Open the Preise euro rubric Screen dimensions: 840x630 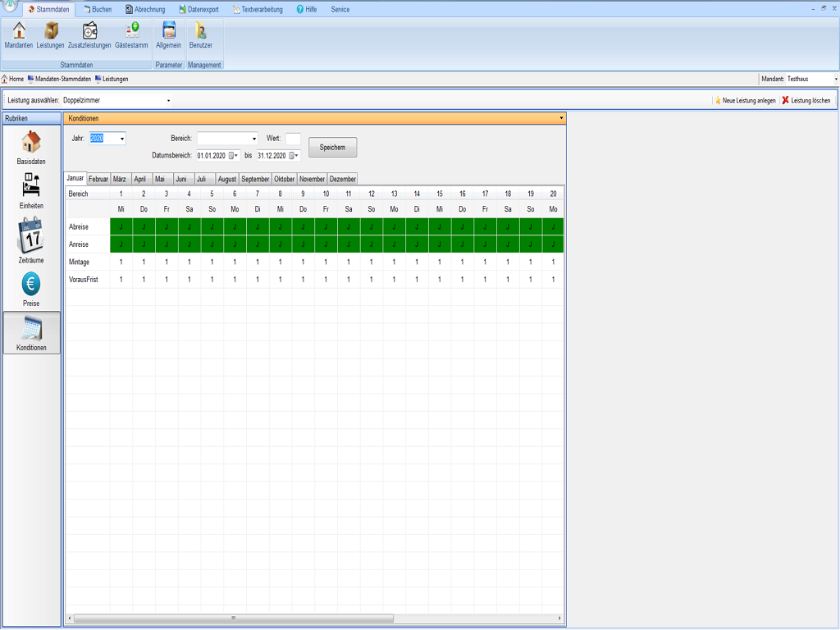31,289
